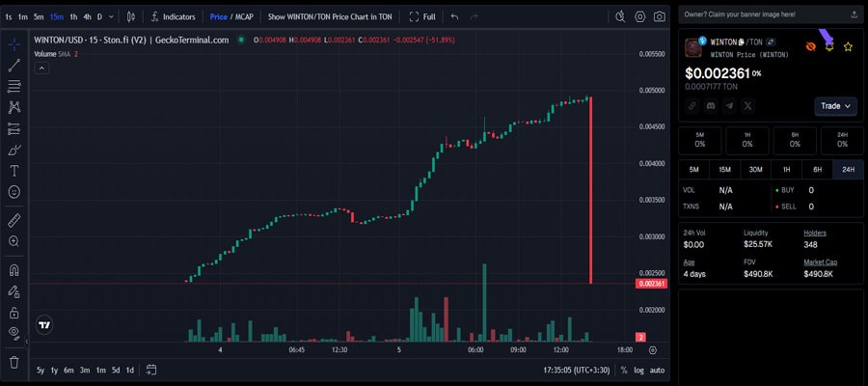
Task: Take a chart snapshot with camera icon
Action: point(660,16)
